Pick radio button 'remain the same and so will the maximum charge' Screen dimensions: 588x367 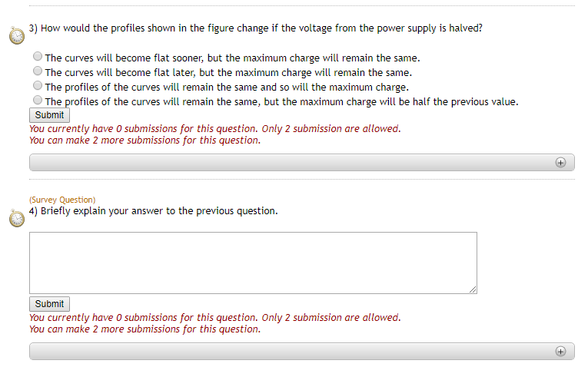point(38,86)
